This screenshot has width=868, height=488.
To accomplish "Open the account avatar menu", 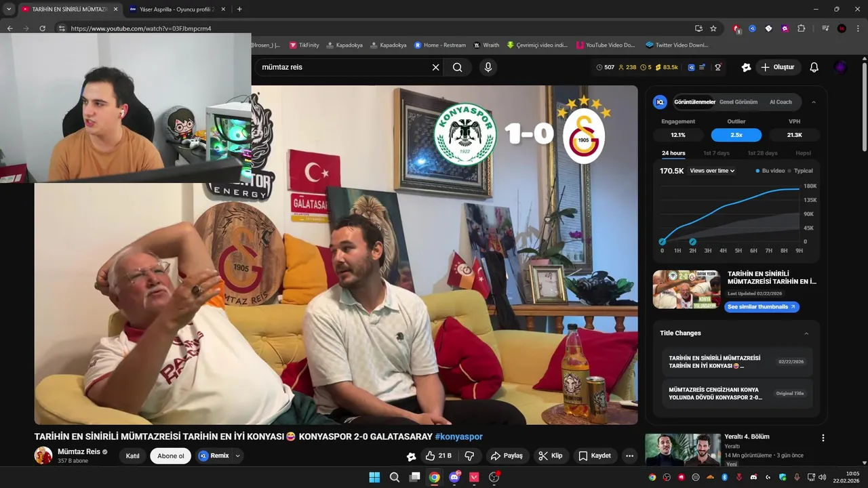I will [x=840, y=67].
